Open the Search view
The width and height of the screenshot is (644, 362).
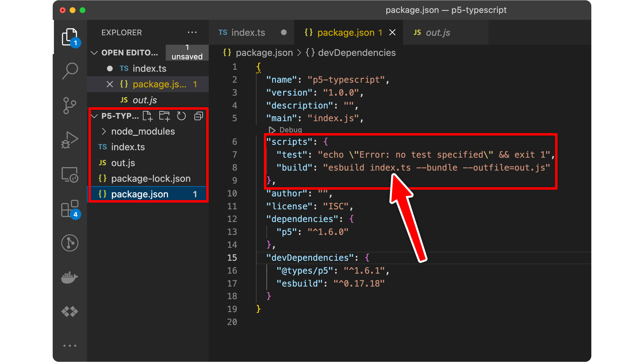click(70, 71)
